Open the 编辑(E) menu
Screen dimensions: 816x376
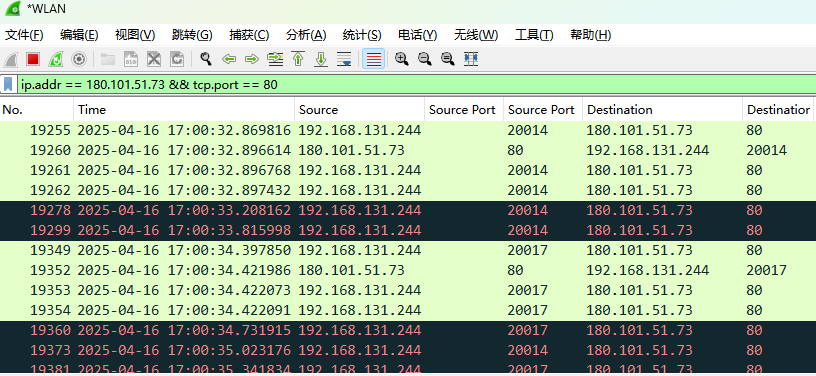(x=79, y=35)
